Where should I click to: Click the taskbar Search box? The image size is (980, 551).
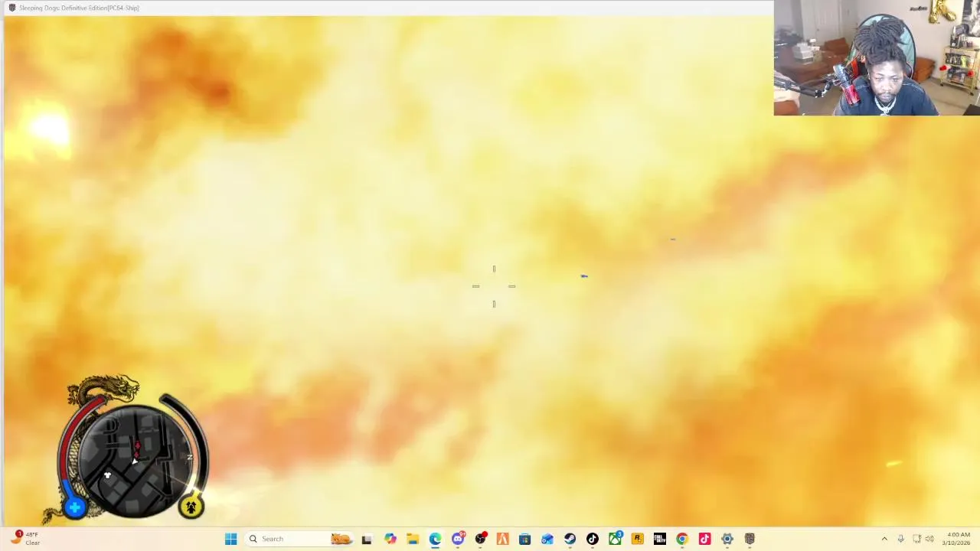pyautogui.click(x=299, y=539)
